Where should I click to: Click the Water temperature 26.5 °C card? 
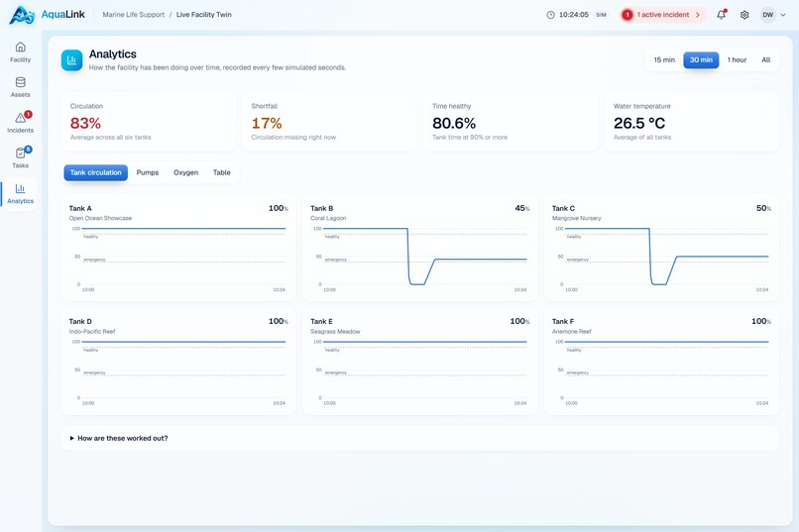tap(692, 122)
